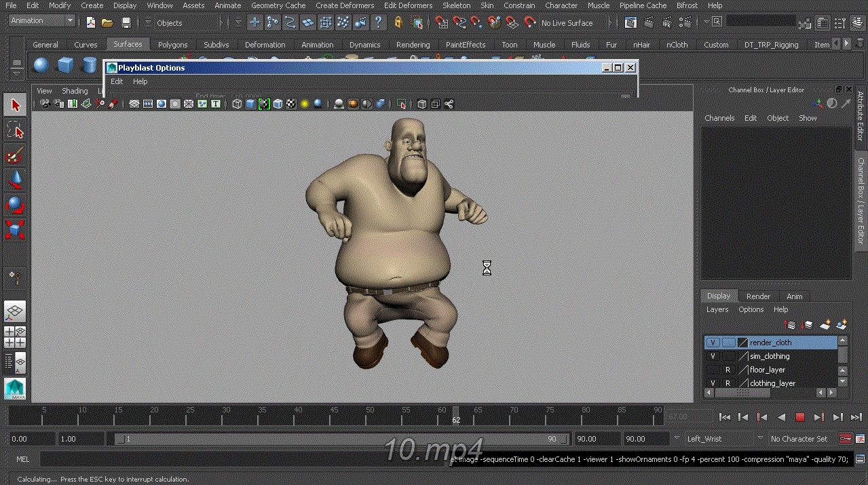Open the Shading viewport menu
The width and height of the screenshot is (868, 485).
click(x=75, y=91)
